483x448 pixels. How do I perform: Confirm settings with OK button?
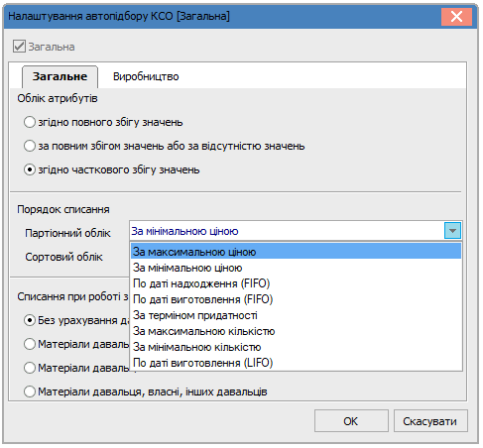[351, 421]
